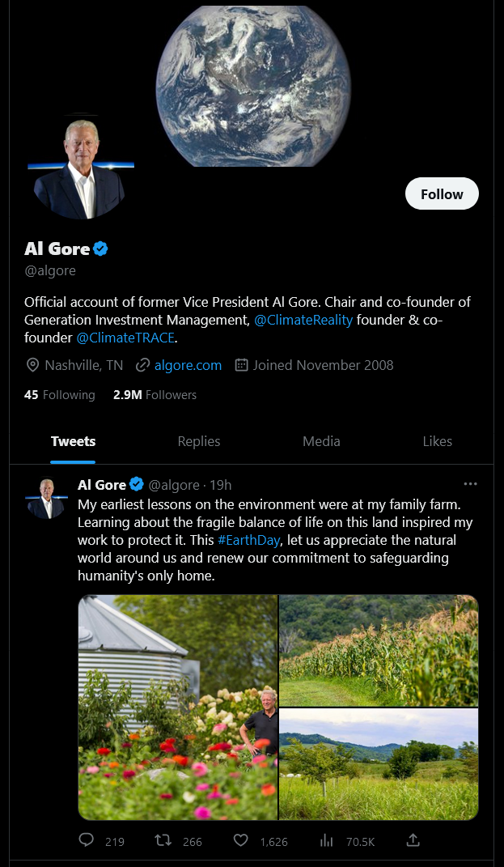Open the three-dot more menu on tweet
Viewport: 504px width, 867px height.
470,484
